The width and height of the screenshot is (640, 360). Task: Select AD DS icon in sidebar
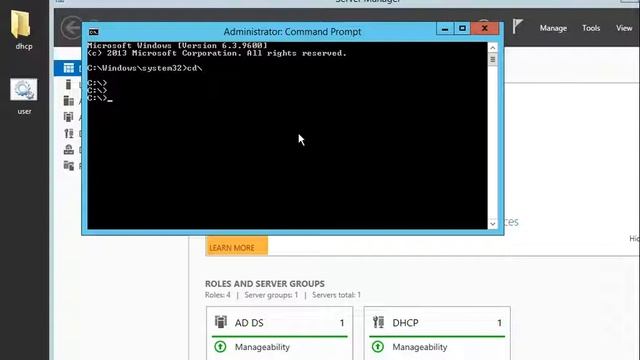[x=69, y=117]
